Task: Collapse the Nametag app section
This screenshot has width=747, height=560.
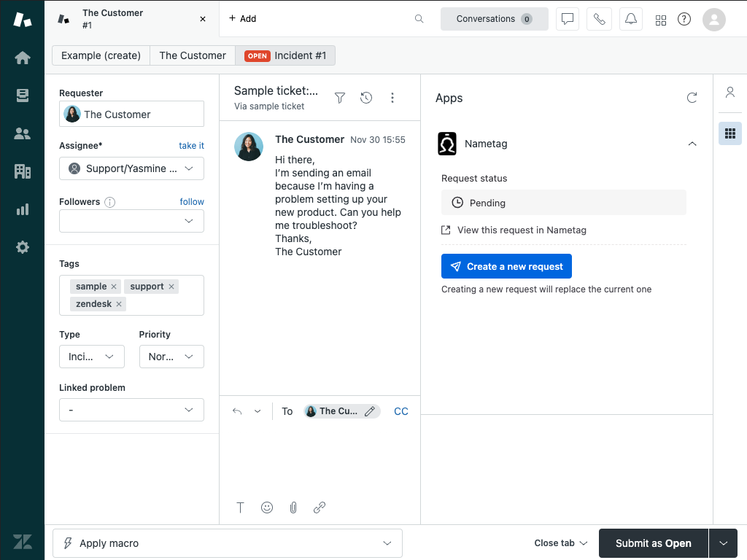Action: [x=692, y=144]
